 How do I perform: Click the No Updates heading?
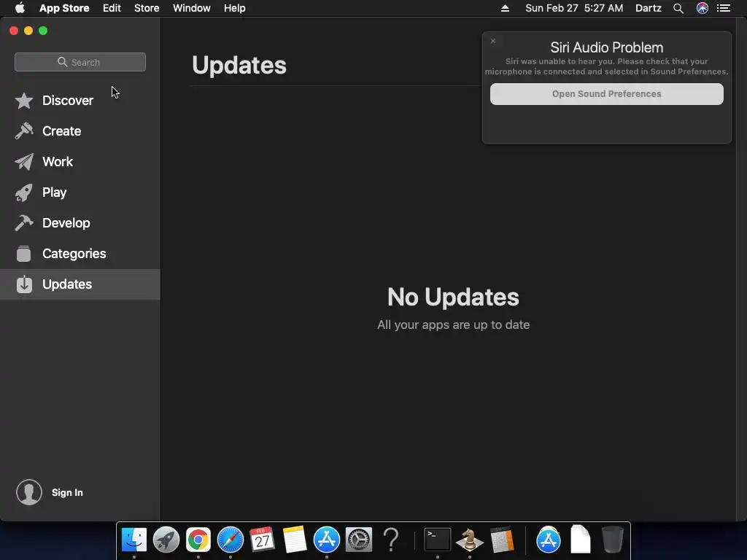click(x=453, y=297)
